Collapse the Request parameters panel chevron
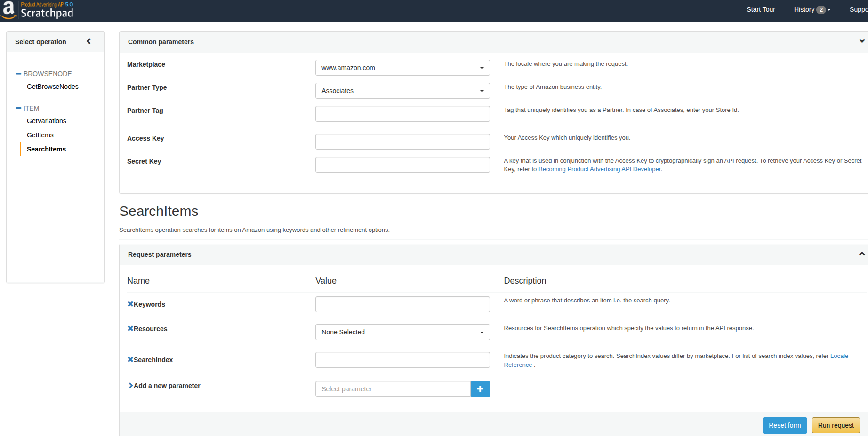Image resolution: width=868 pixels, height=436 pixels. 861,254
